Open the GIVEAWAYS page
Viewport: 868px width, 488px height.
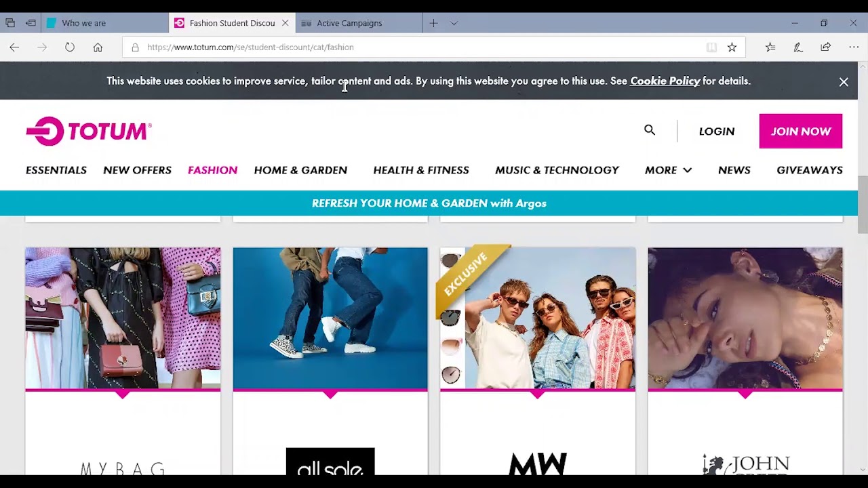pos(810,170)
